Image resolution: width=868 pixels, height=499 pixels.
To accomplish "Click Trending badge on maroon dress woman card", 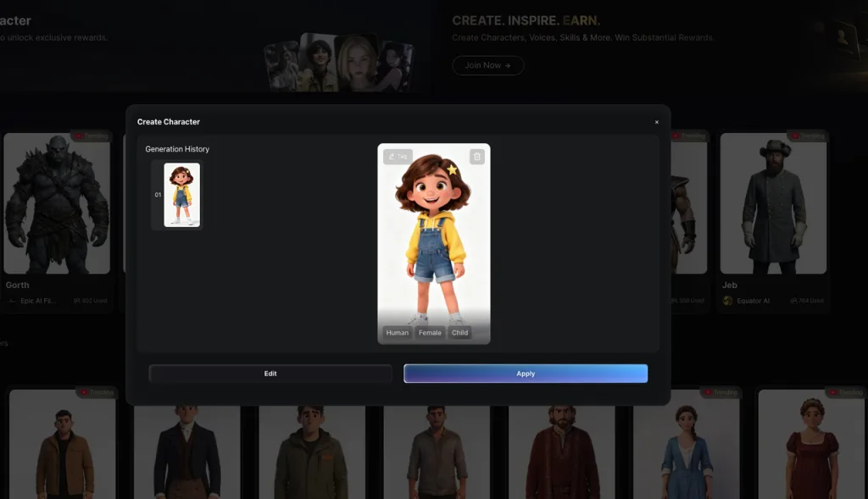I will click(x=845, y=392).
